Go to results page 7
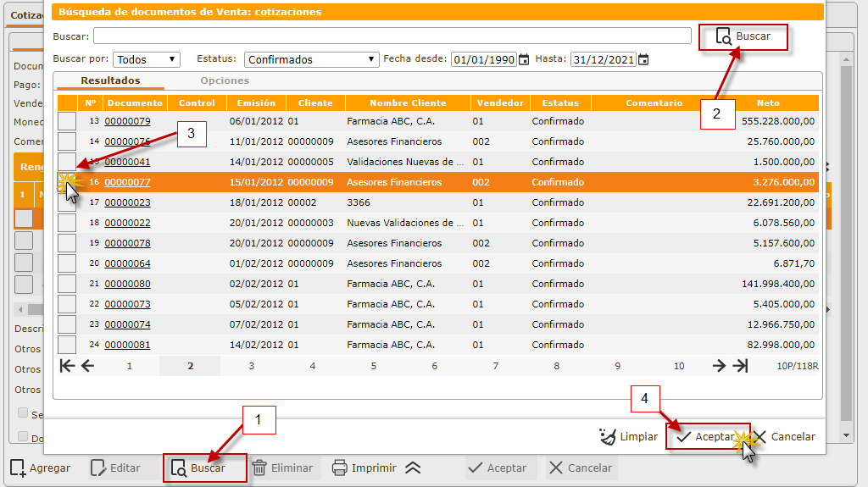The width and height of the screenshot is (868, 487). [x=495, y=366]
